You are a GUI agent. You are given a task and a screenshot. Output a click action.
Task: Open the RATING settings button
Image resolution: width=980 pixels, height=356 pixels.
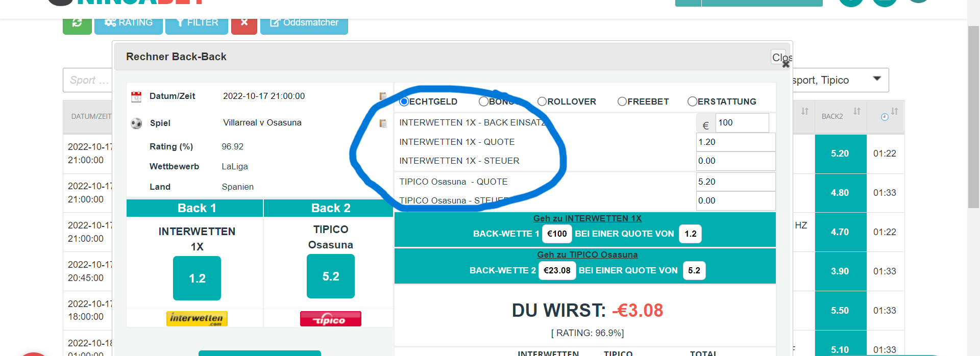point(129,23)
